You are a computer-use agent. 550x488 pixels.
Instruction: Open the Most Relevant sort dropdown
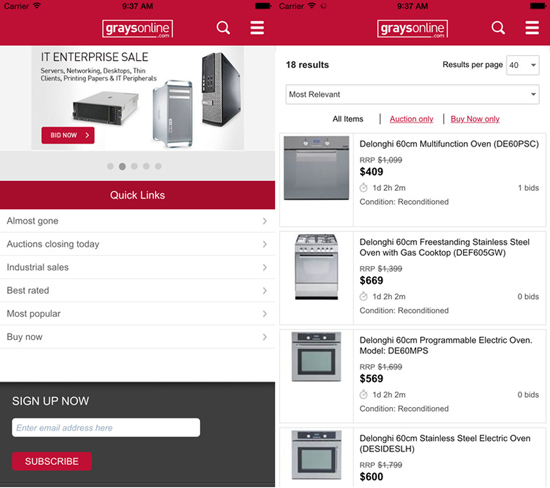click(x=412, y=94)
